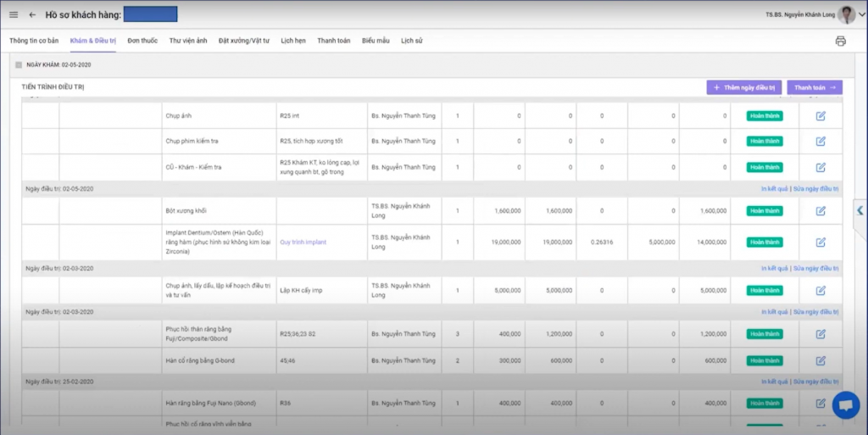Expand the right side panel chevron

(x=860, y=210)
